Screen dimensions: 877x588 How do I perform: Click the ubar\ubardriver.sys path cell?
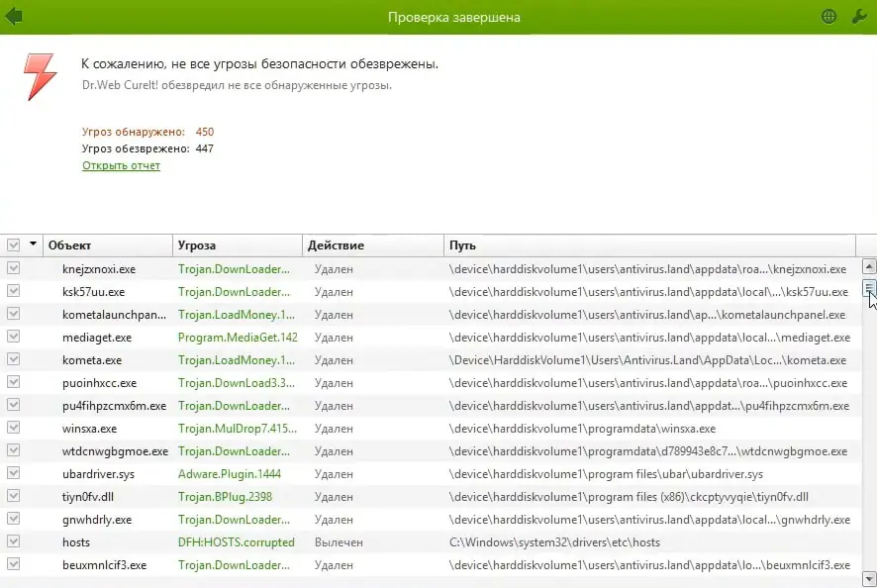(606, 474)
